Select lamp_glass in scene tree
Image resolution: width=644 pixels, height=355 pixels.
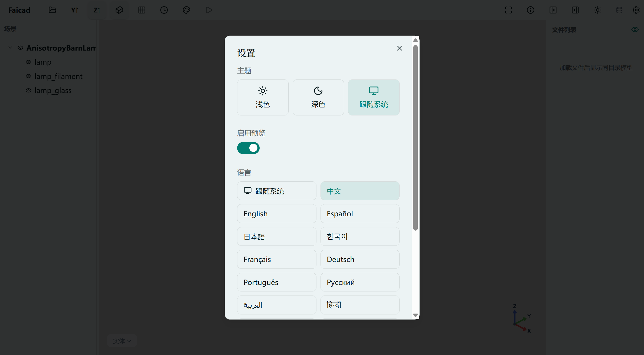click(x=53, y=90)
